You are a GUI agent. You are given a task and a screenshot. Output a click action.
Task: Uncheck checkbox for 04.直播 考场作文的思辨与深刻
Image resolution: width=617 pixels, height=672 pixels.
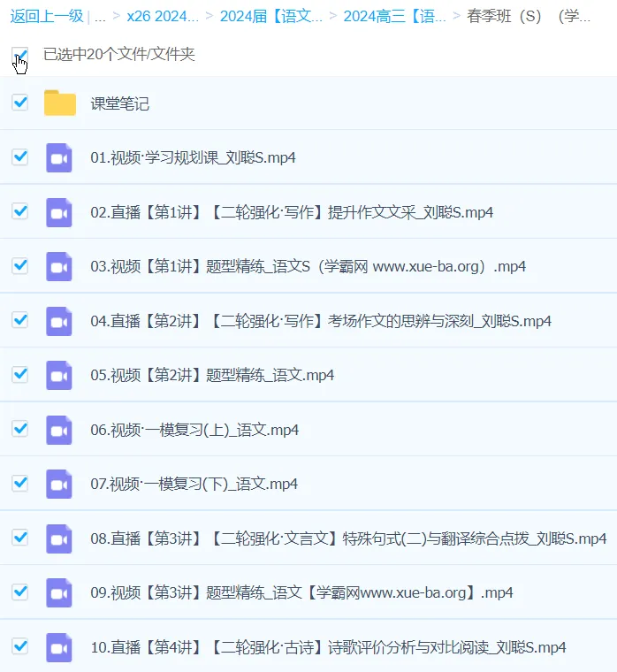pyautogui.click(x=20, y=320)
